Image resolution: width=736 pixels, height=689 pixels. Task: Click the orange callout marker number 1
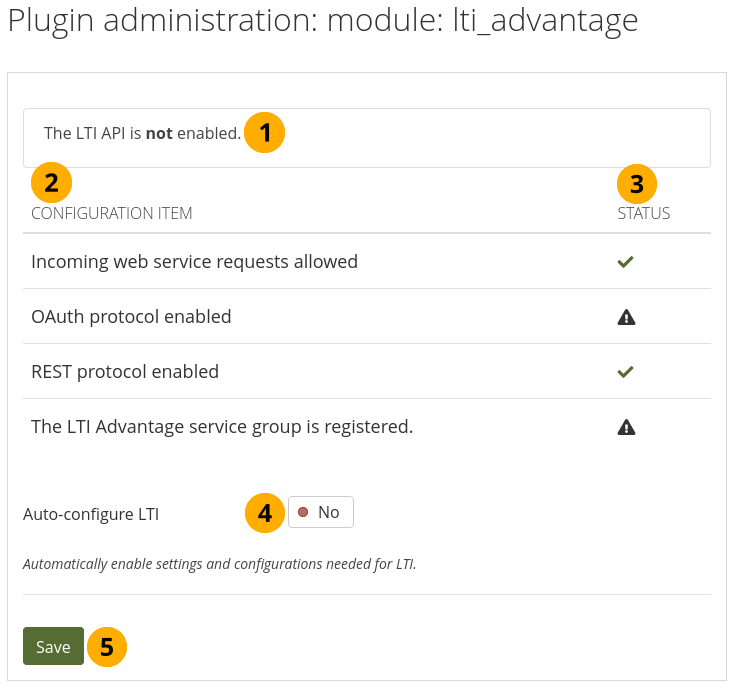[x=265, y=132]
